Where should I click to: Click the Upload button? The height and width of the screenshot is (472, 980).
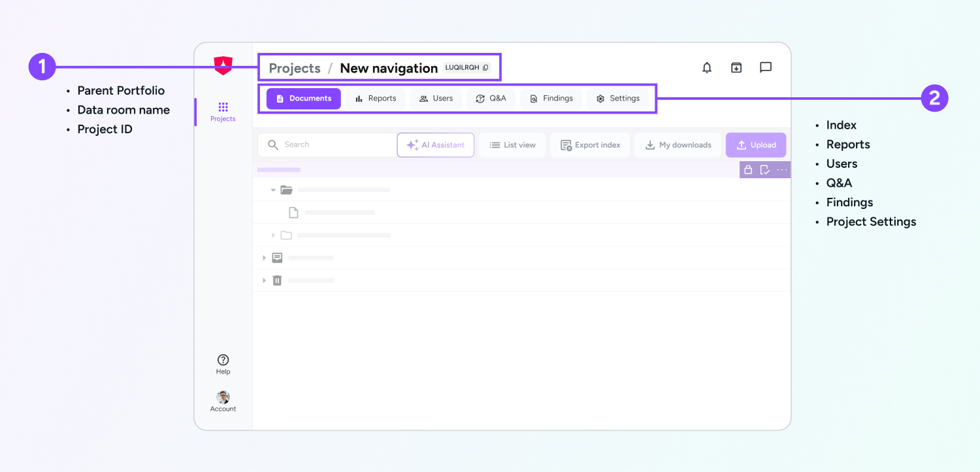(756, 145)
